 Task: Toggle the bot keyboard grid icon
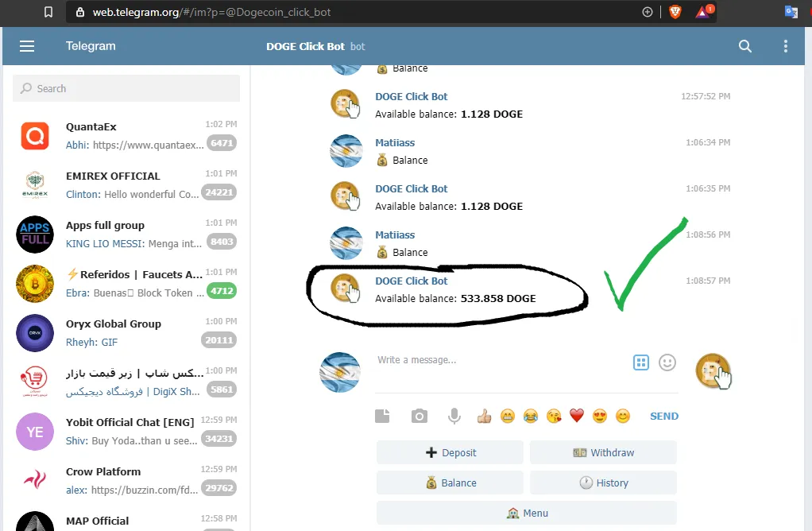point(641,362)
